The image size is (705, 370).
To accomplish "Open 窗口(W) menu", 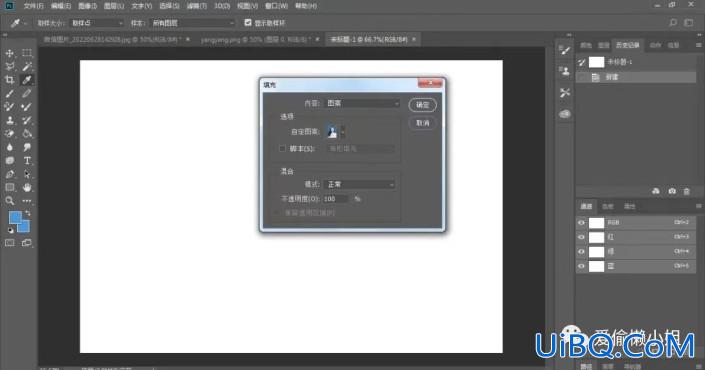I will click(x=276, y=6).
